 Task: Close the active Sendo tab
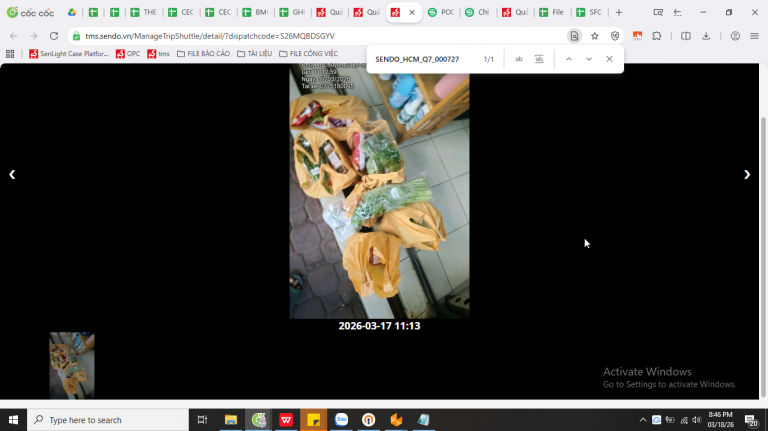412,12
